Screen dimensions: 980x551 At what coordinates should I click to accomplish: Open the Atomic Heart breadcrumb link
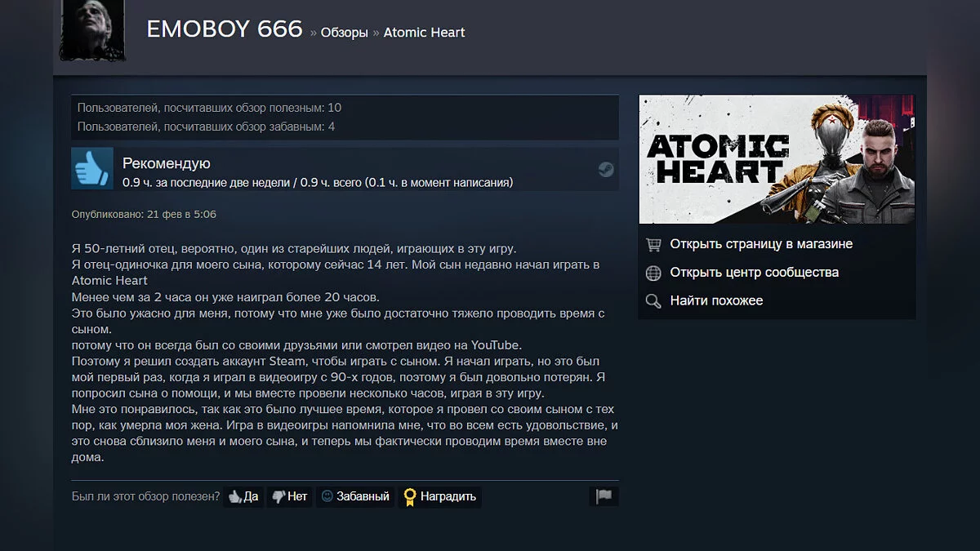click(x=424, y=33)
